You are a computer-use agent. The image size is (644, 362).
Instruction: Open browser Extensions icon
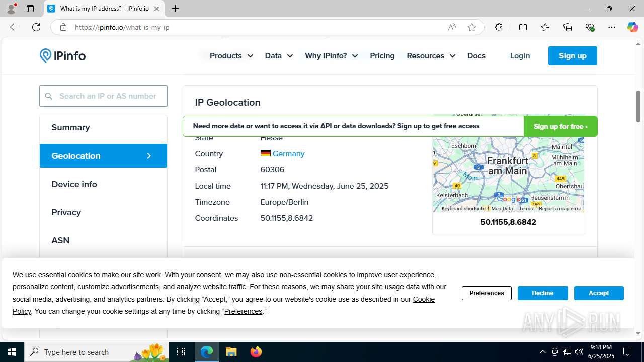click(x=499, y=27)
